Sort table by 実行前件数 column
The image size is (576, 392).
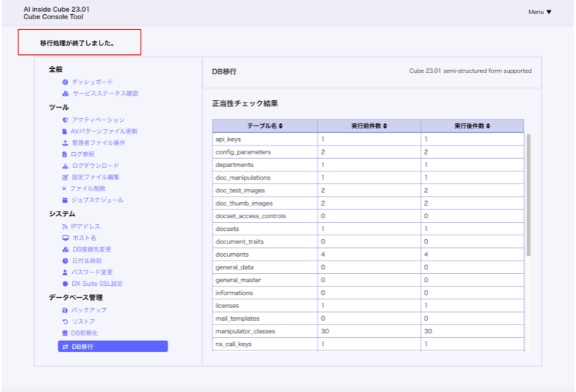369,126
